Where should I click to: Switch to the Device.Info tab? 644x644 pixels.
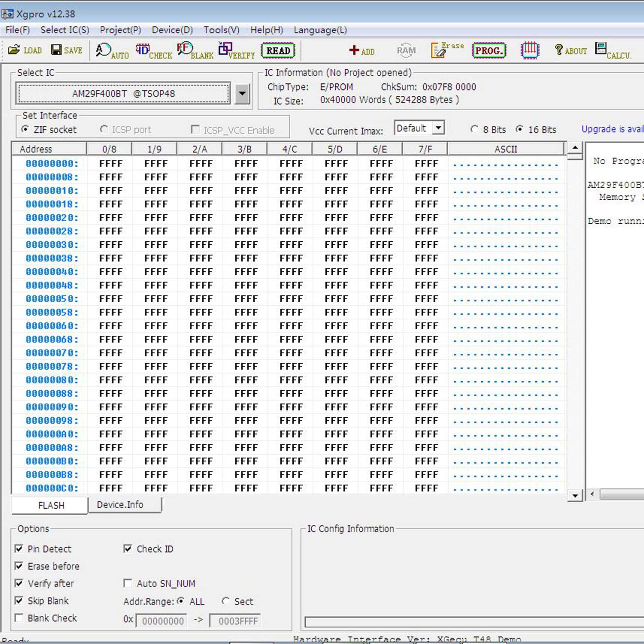coord(120,505)
